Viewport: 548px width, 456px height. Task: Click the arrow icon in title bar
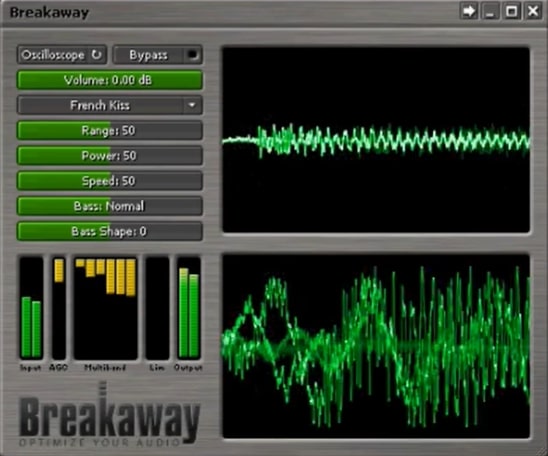tap(468, 11)
